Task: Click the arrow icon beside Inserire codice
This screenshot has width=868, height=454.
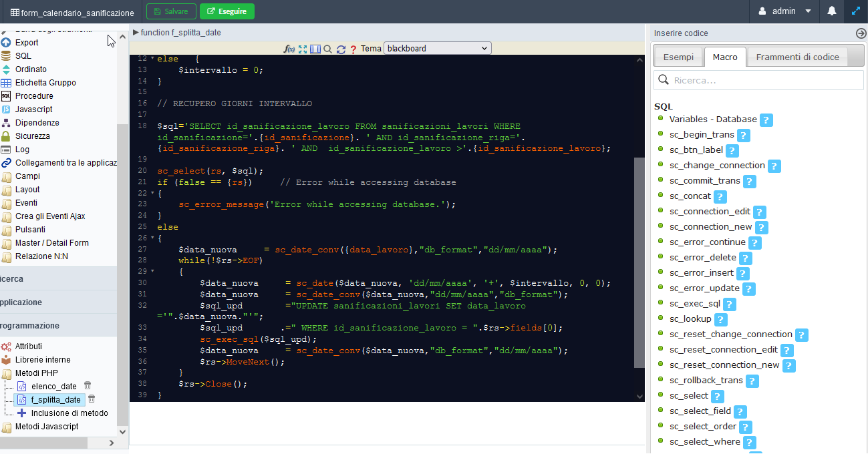Action: (x=861, y=33)
